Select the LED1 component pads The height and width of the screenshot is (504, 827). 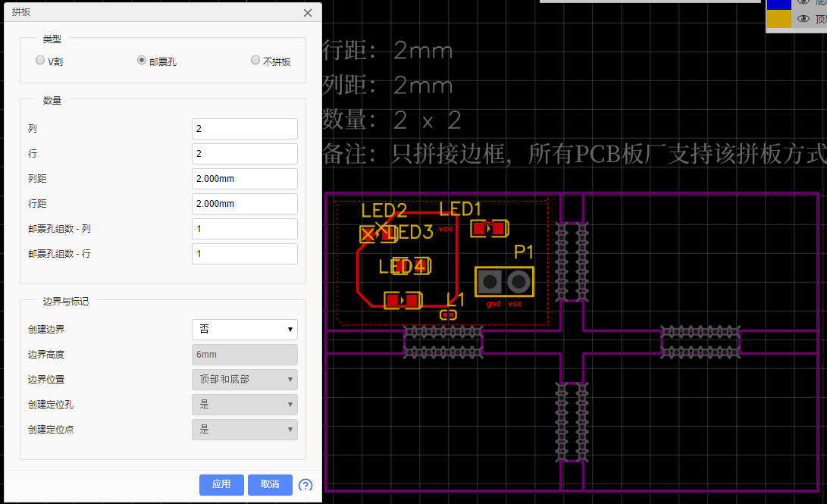tap(490, 229)
